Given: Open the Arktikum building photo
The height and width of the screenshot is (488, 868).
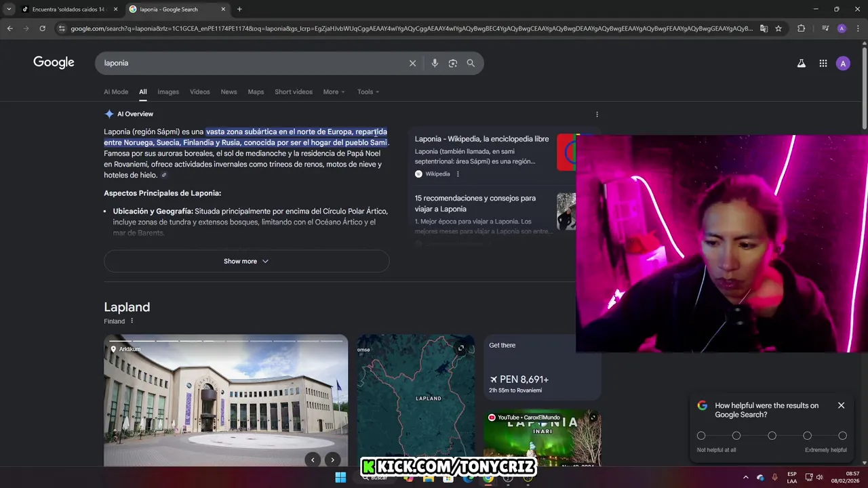Looking at the screenshot, I should pos(226,401).
